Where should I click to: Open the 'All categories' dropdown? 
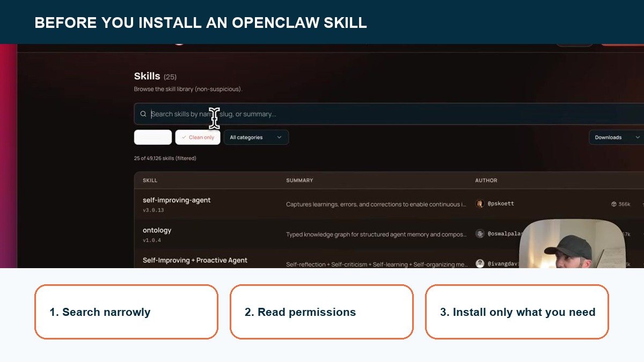point(256,137)
